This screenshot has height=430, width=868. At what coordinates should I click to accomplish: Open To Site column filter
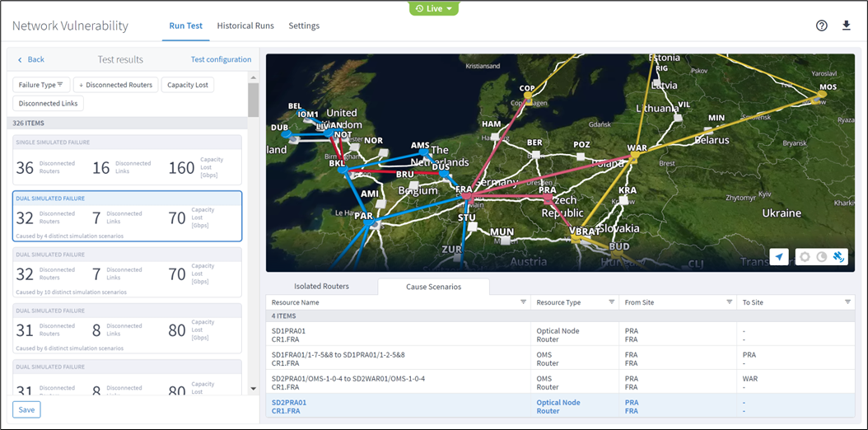(847, 302)
